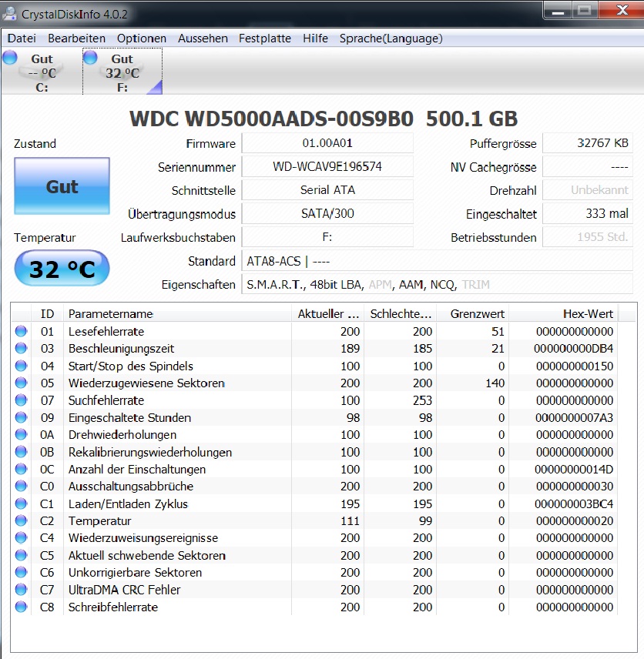The height and width of the screenshot is (659, 644).
Task: Open the Hilfe menu
Action: 315,38
